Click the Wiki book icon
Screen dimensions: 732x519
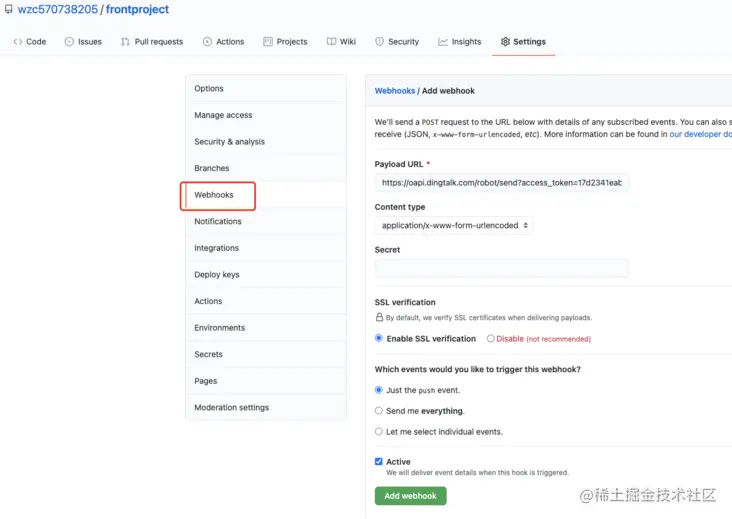tap(331, 42)
